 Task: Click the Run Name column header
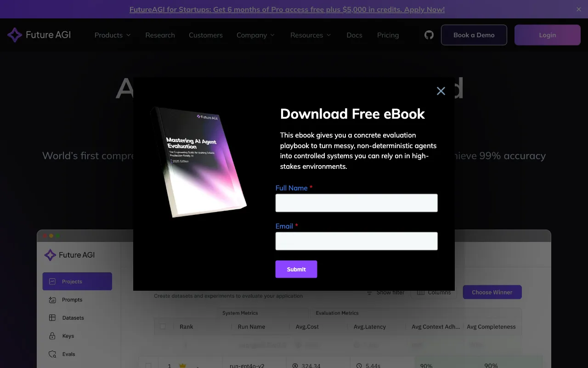pyautogui.click(x=251, y=327)
